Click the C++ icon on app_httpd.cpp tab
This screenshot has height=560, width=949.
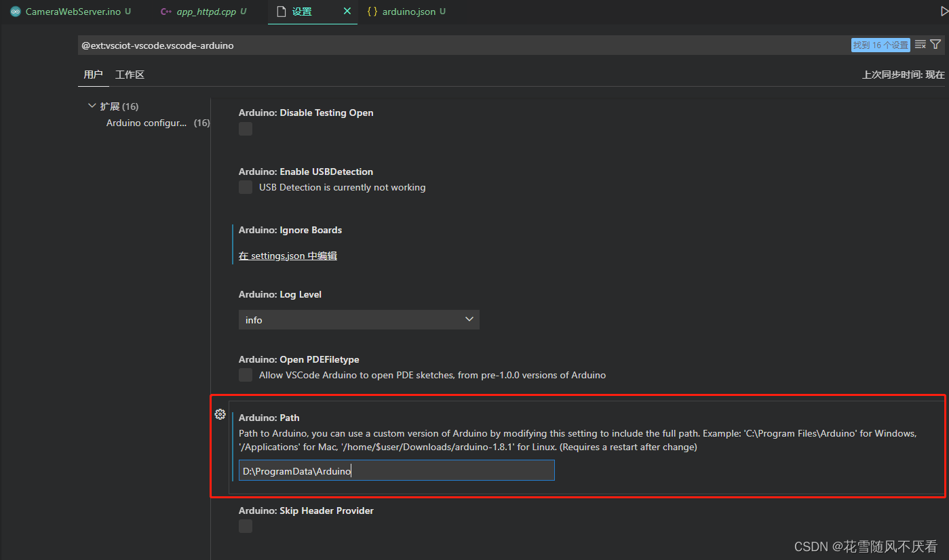point(166,12)
